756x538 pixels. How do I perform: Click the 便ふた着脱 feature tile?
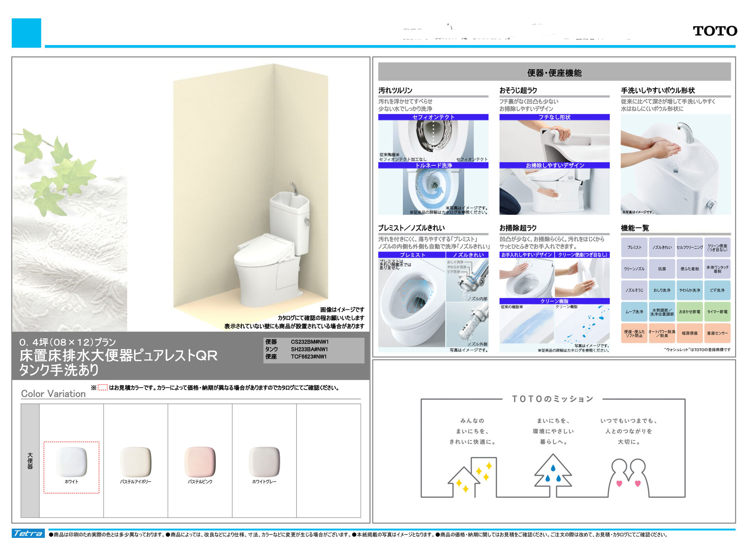click(x=689, y=269)
